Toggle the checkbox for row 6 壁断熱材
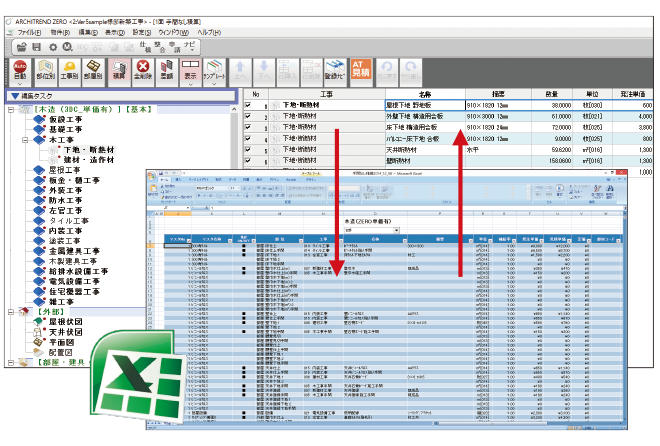This screenshot has height=446, width=660. [x=248, y=160]
